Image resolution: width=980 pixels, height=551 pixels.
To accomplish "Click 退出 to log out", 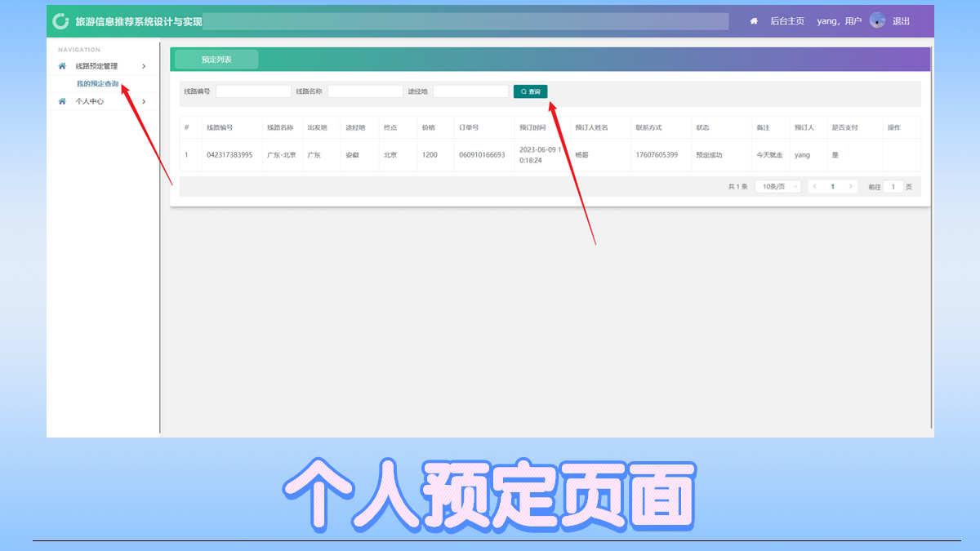I will click(901, 21).
